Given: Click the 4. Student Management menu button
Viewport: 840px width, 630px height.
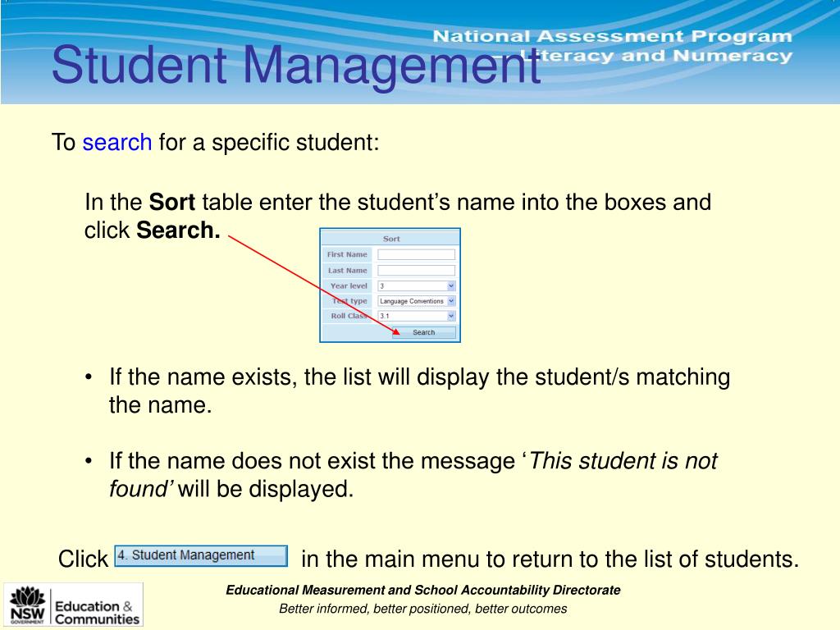Looking at the screenshot, I should pyautogui.click(x=201, y=555).
